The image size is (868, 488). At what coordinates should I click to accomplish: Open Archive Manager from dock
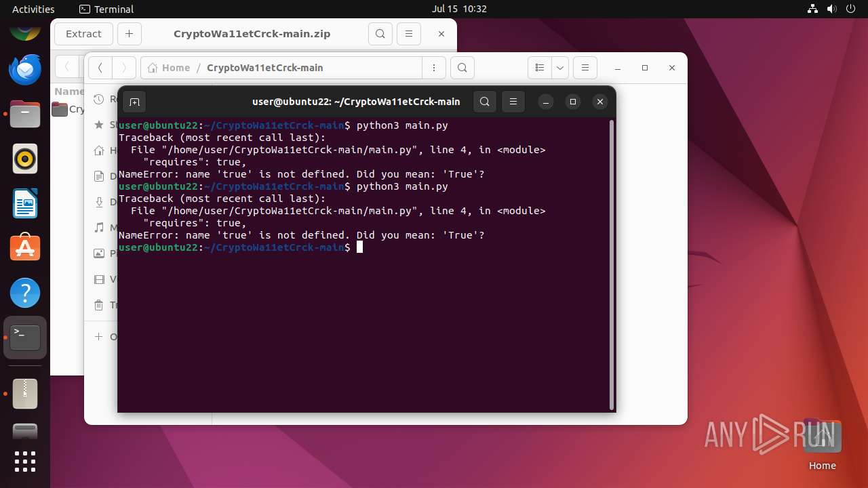[x=25, y=393]
